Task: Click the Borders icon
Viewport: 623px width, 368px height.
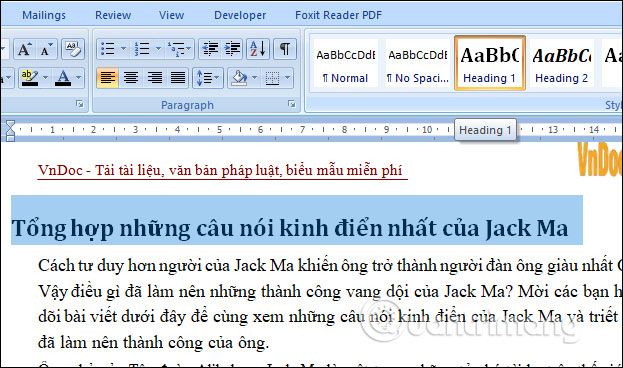Action: (272, 77)
